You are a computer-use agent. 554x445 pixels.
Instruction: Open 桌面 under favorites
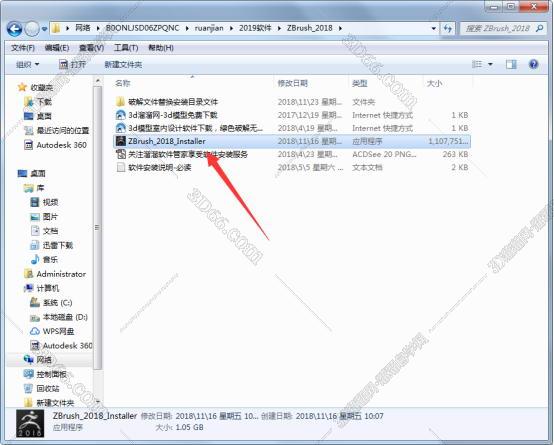pyautogui.click(x=44, y=116)
